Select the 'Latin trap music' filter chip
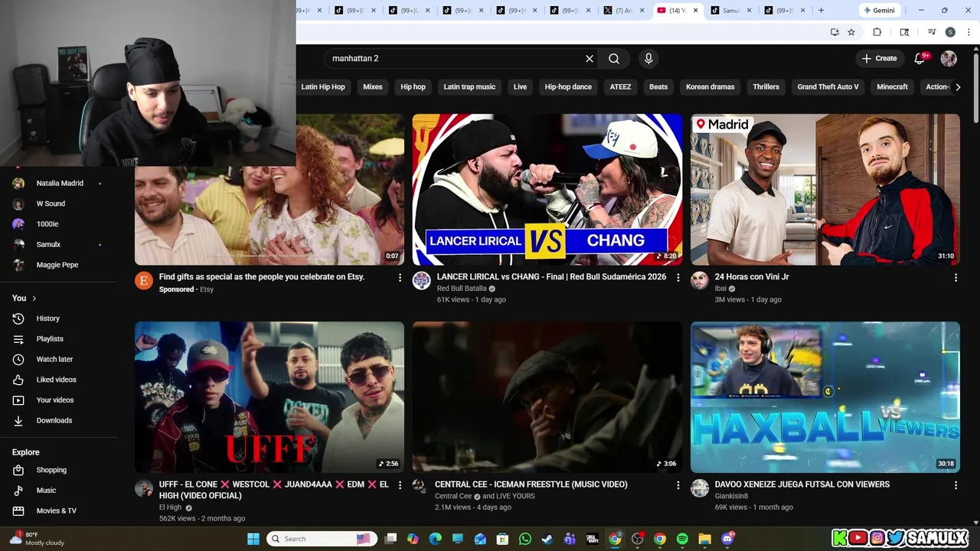The height and width of the screenshot is (551, 980). [469, 87]
